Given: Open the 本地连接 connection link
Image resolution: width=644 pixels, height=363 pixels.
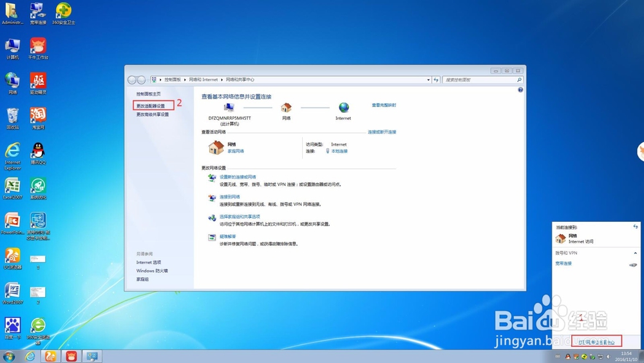Looking at the screenshot, I should pyautogui.click(x=339, y=152).
